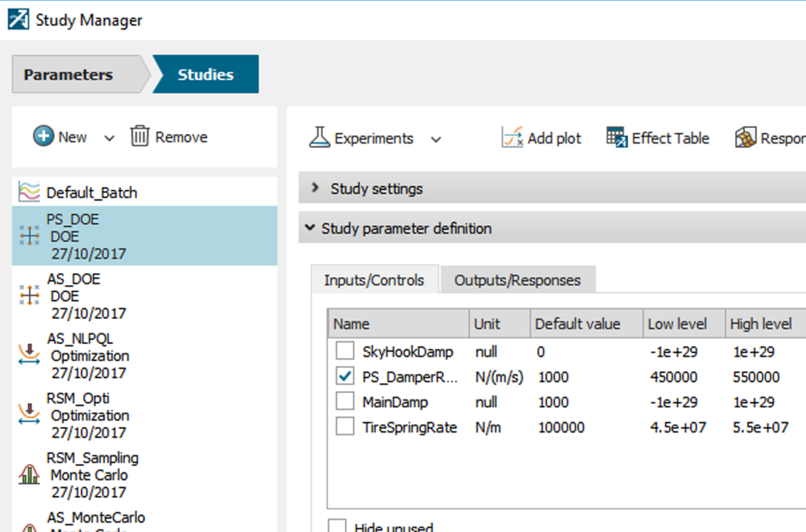The width and height of the screenshot is (806, 532).
Task: Click the Experiments flask icon
Action: (x=319, y=137)
